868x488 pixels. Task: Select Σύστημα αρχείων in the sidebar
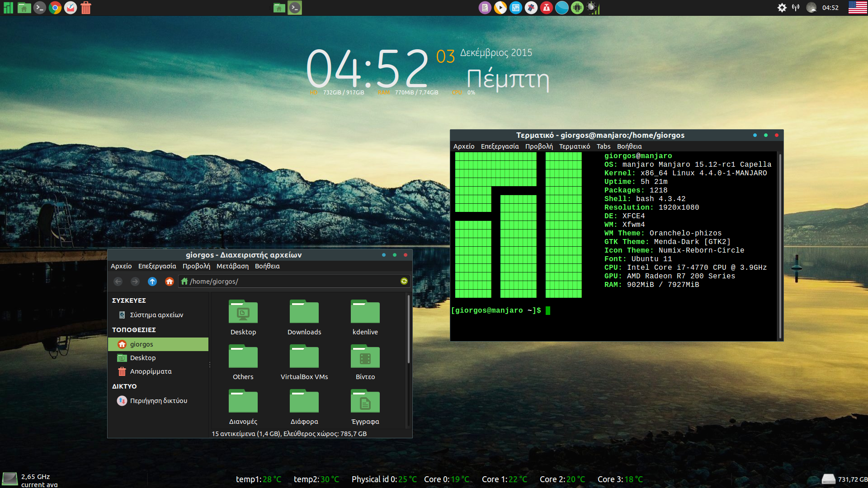(x=158, y=315)
